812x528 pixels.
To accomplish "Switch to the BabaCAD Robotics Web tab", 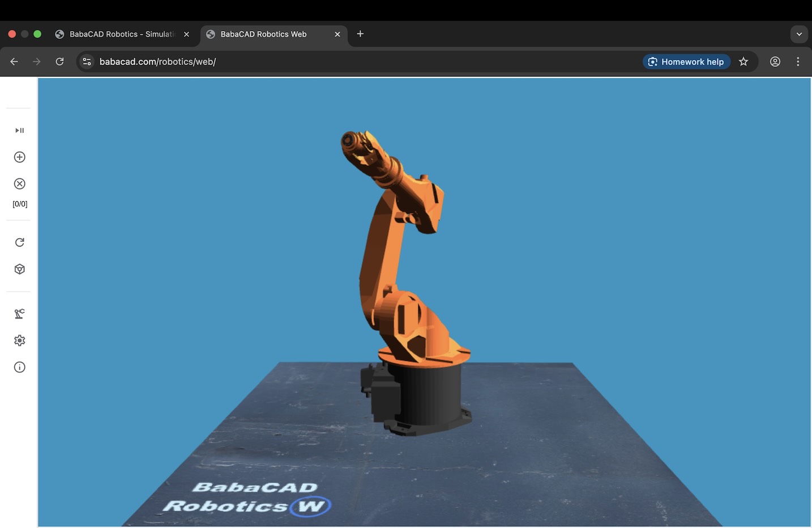I will [x=264, y=34].
